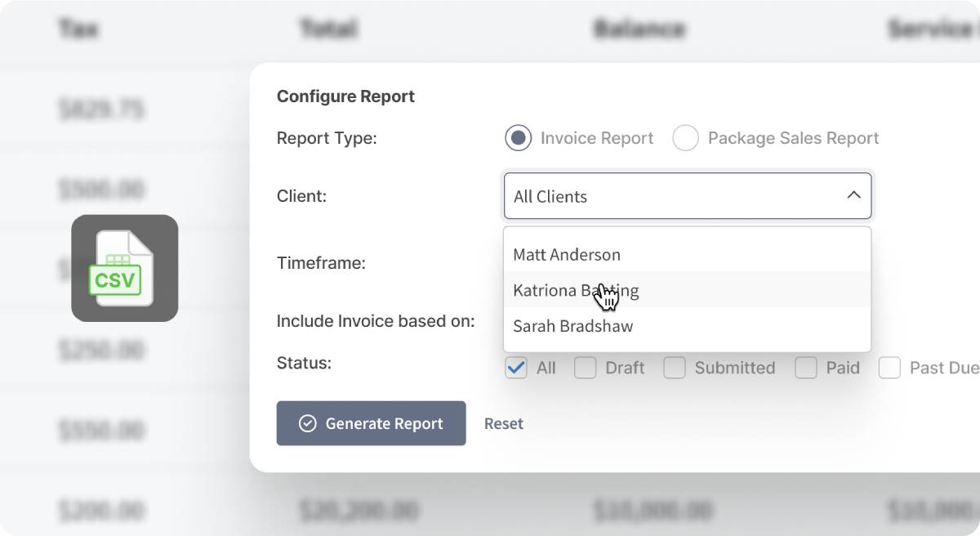Select the Balance column header

tap(639, 29)
